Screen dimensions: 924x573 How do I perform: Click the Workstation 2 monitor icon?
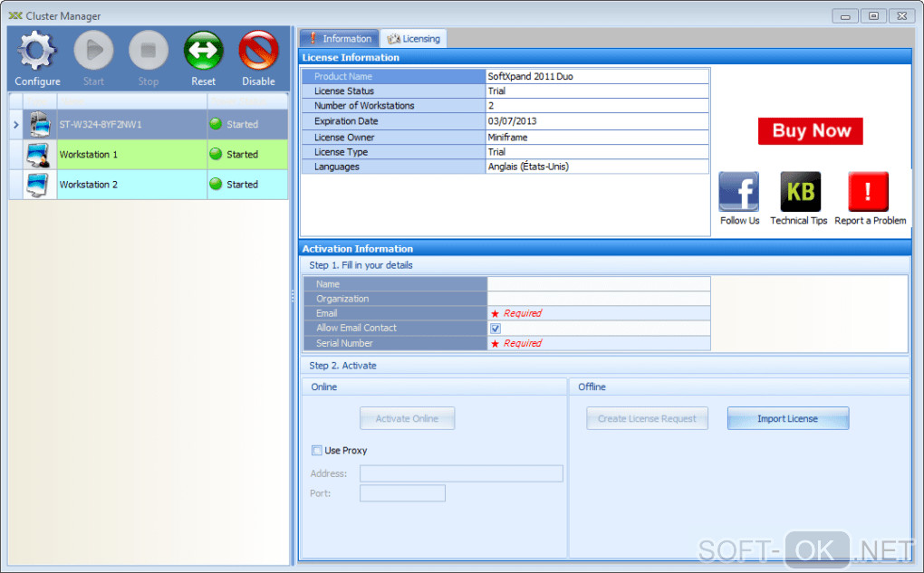[37, 185]
